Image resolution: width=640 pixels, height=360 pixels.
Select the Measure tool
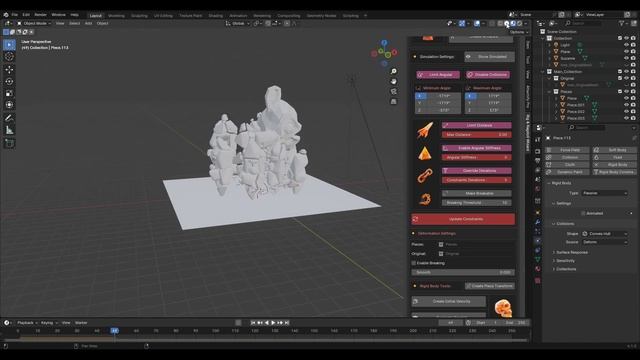click(9, 130)
